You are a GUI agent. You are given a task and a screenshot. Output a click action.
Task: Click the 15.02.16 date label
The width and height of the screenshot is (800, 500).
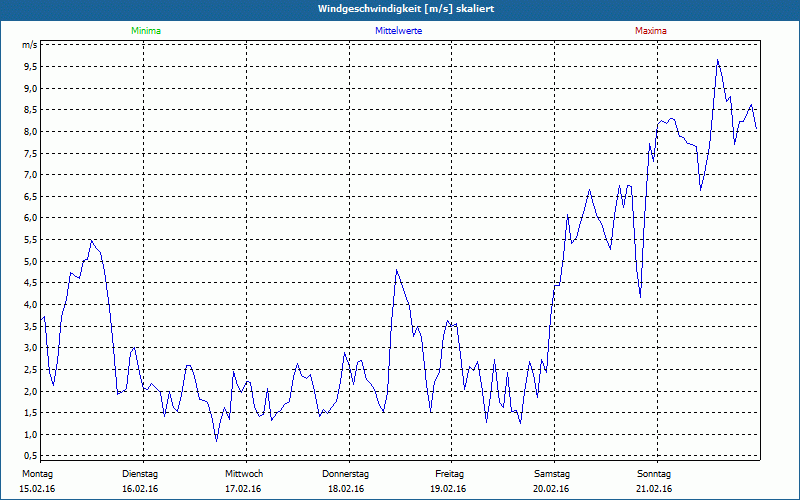(x=37, y=489)
